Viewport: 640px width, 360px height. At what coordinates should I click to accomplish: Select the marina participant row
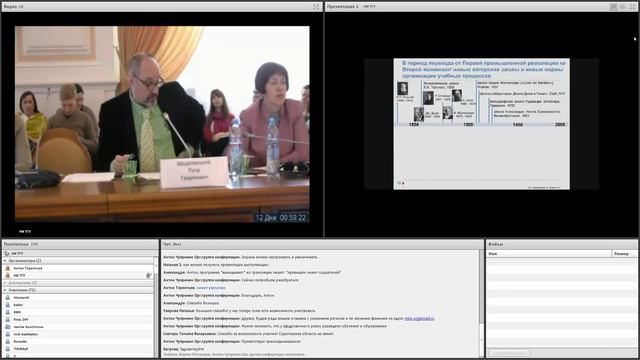pos(78,327)
